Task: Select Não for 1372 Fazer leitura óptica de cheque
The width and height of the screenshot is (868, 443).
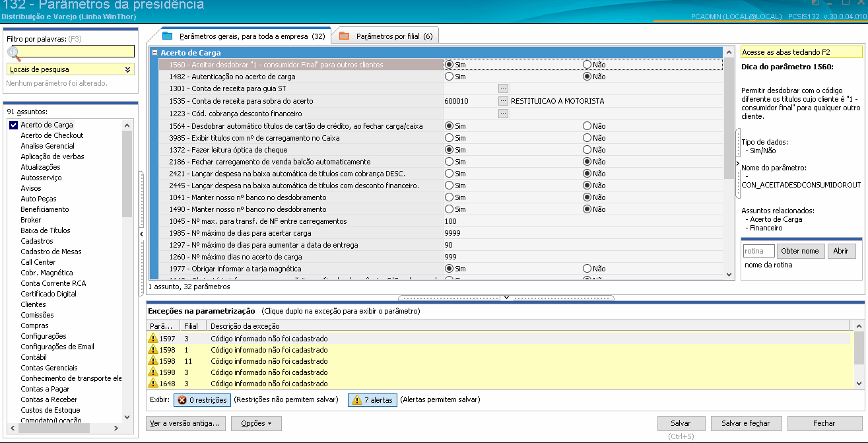Action: click(587, 150)
